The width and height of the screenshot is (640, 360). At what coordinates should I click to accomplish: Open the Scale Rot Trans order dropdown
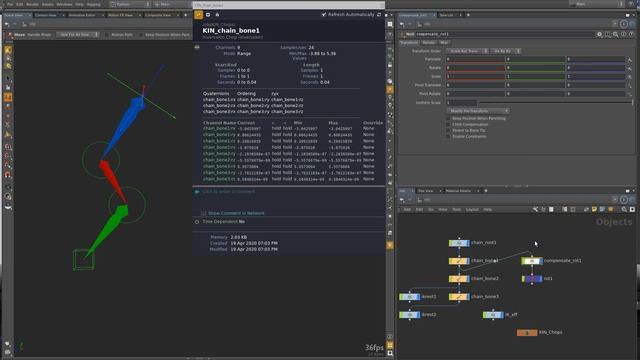(x=467, y=51)
